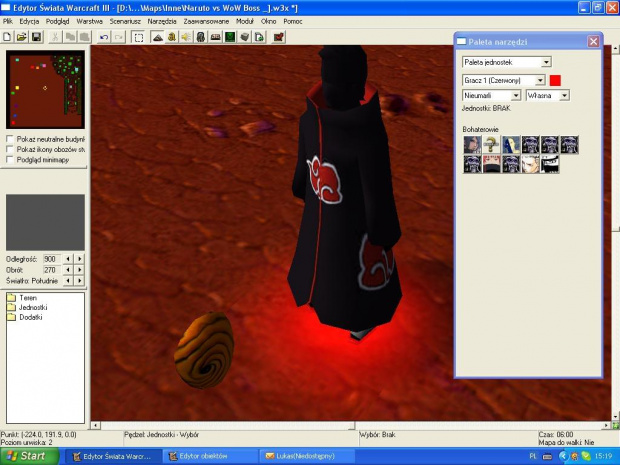Image resolution: width=620 pixels, height=465 pixels.
Task: Open a map file from the toolbar
Action: tap(21, 37)
